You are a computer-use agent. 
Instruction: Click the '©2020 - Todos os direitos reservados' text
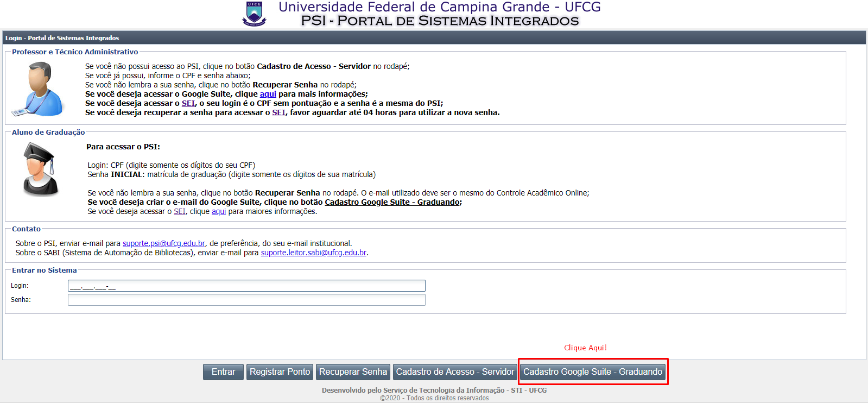tap(434, 398)
